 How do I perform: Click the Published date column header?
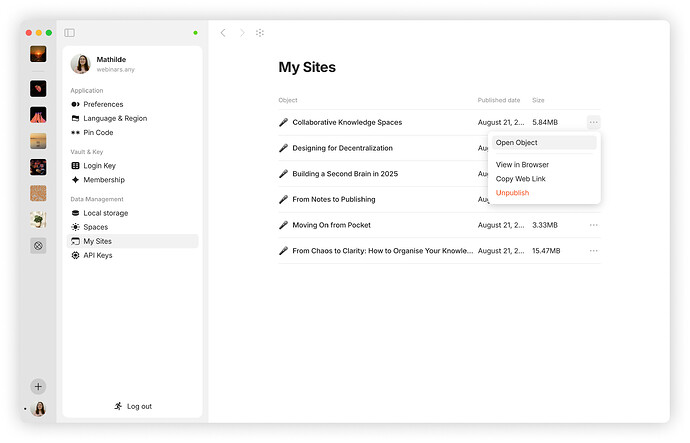499,100
